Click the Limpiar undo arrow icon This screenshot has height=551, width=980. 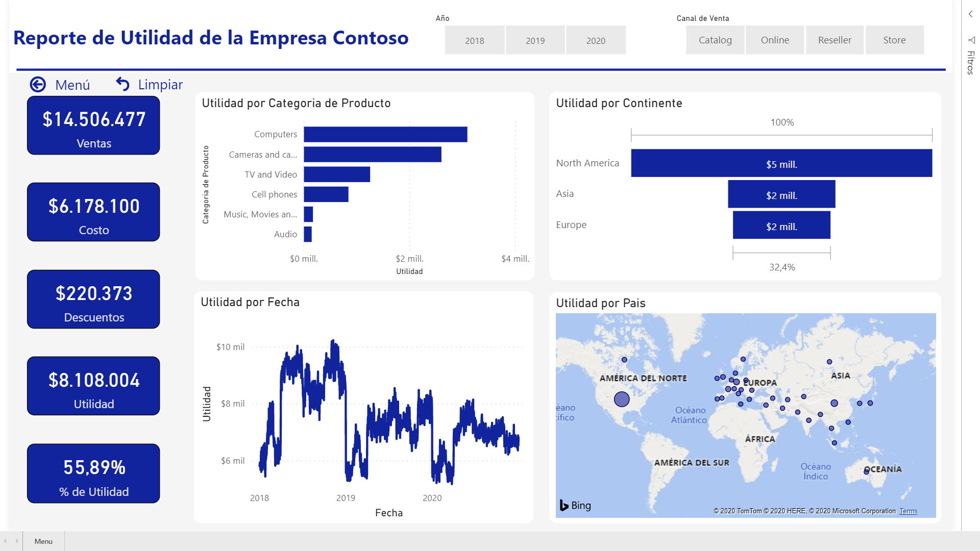point(122,84)
